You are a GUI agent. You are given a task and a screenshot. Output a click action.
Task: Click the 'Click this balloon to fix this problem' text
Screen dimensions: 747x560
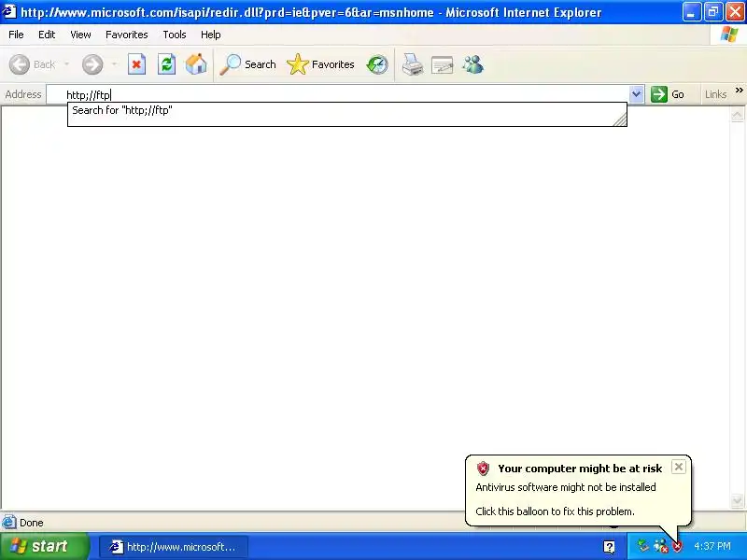point(555,511)
